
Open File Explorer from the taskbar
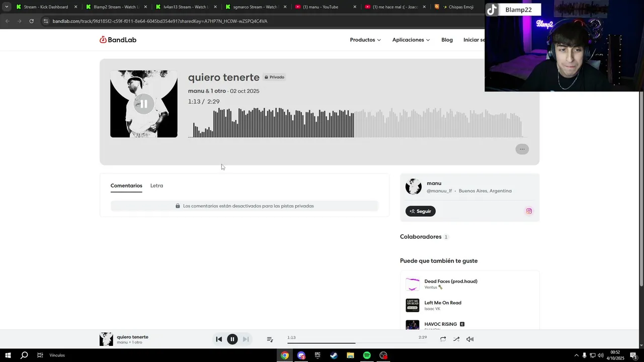[350, 355]
